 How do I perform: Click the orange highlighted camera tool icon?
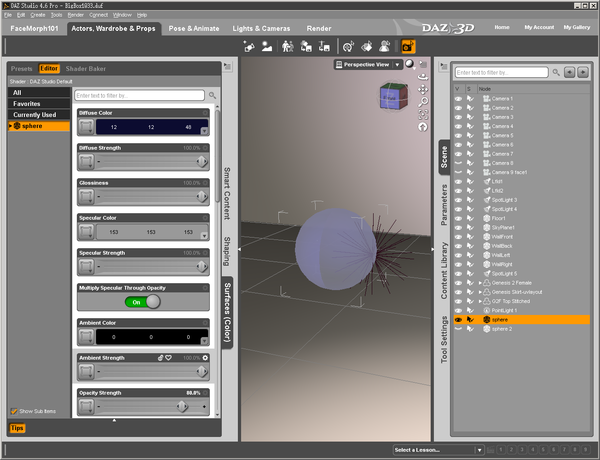tap(408, 47)
